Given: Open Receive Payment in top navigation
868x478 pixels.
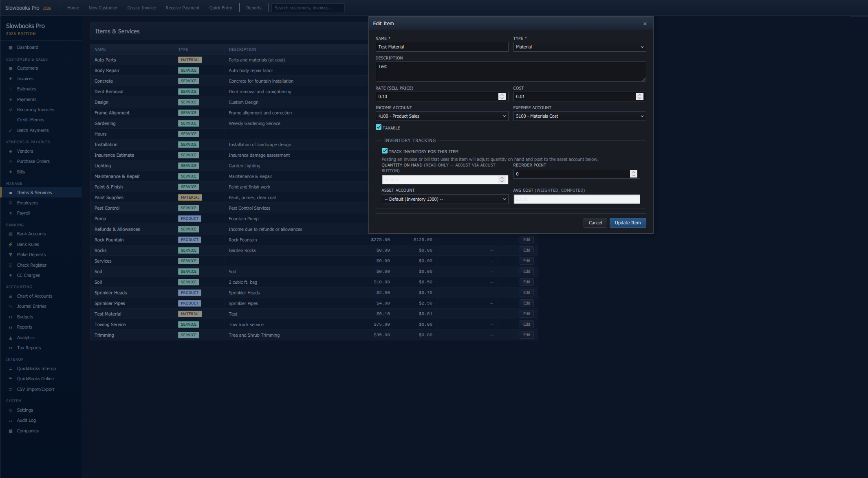Looking at the screenshot, I should coord(183,8).
